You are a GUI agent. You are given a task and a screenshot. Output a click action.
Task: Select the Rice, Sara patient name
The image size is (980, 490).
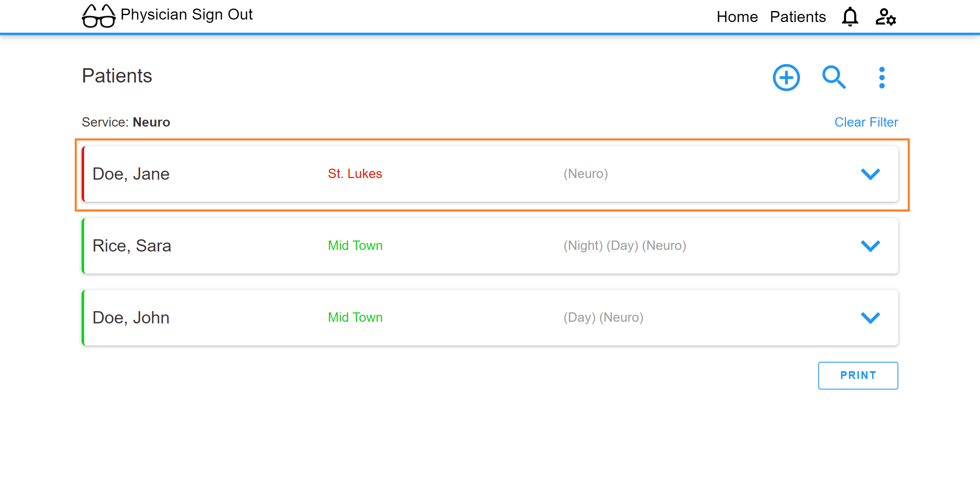pyautogui.click(x=131, y=246)
